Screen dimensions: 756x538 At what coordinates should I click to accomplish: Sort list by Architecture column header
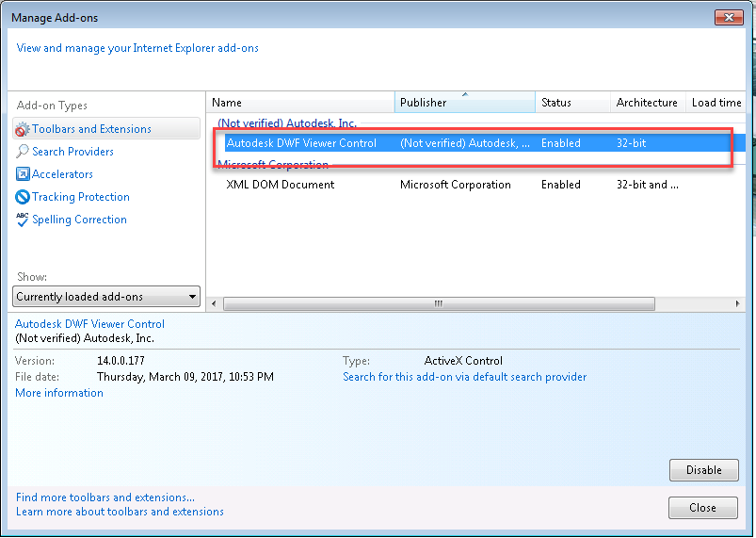[x=648, y=103]
